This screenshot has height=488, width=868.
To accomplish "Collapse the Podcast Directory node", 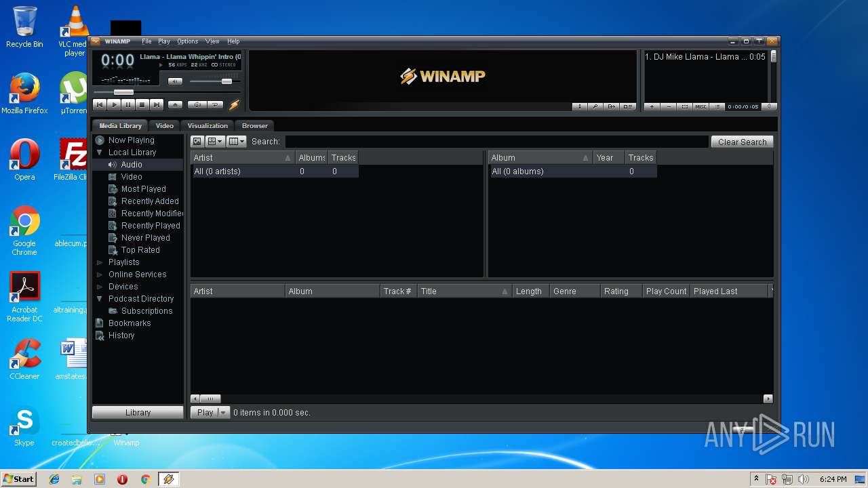I will click(100, 299).
